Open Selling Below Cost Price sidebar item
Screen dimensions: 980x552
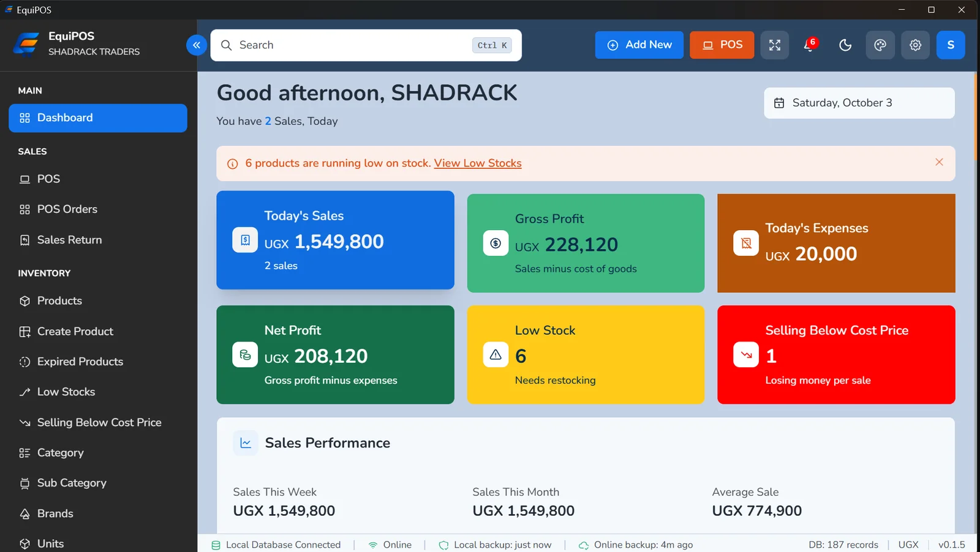point(98,422)
